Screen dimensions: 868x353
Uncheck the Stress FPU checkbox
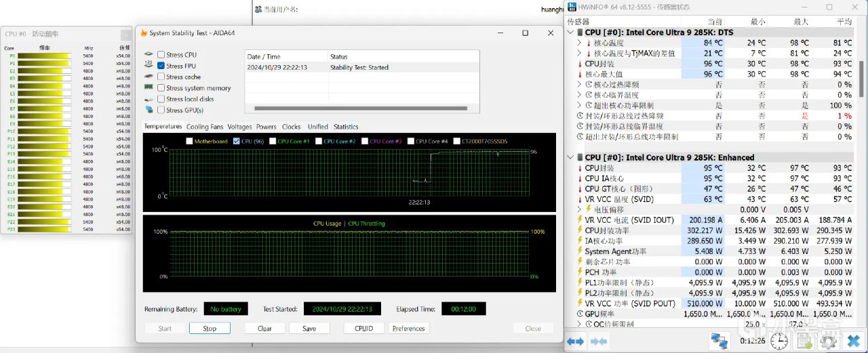[x=161, y=66]
